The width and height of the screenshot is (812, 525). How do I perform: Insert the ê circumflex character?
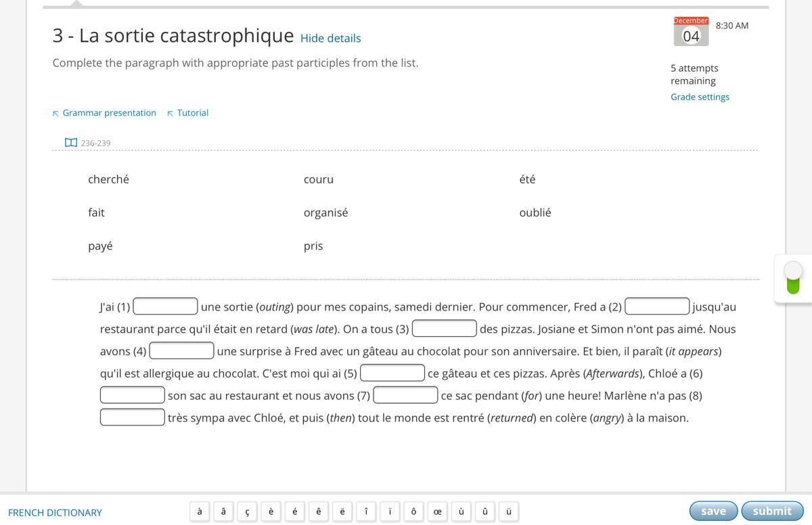click(x=319, y=511)
